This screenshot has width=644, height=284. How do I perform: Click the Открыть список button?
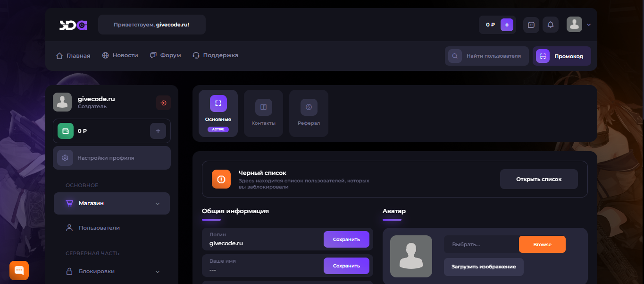click(x=538, y=179)
